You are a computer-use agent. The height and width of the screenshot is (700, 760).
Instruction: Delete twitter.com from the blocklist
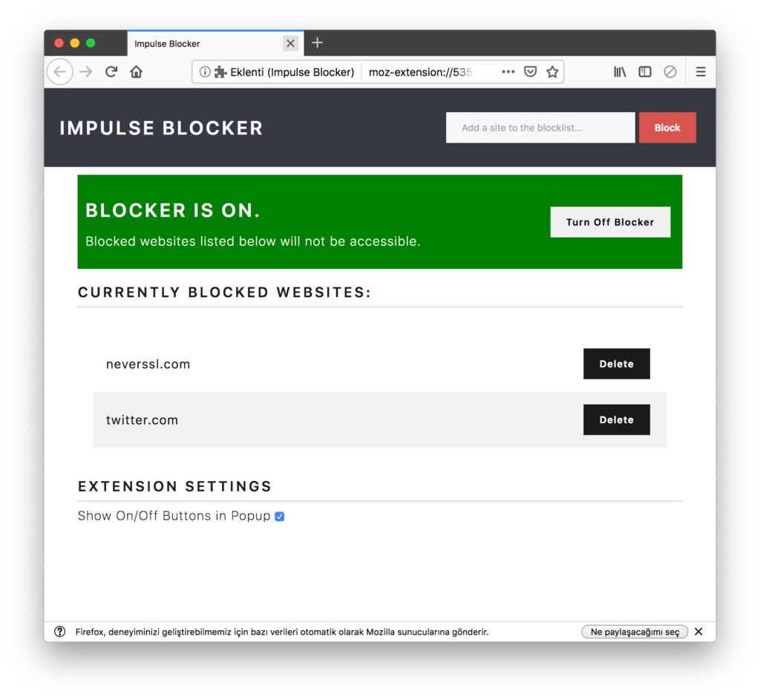click(x=617, y=420)
